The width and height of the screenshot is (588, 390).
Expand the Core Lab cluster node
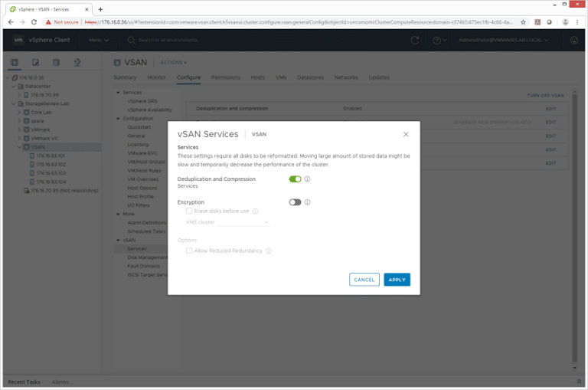[19, 112]
